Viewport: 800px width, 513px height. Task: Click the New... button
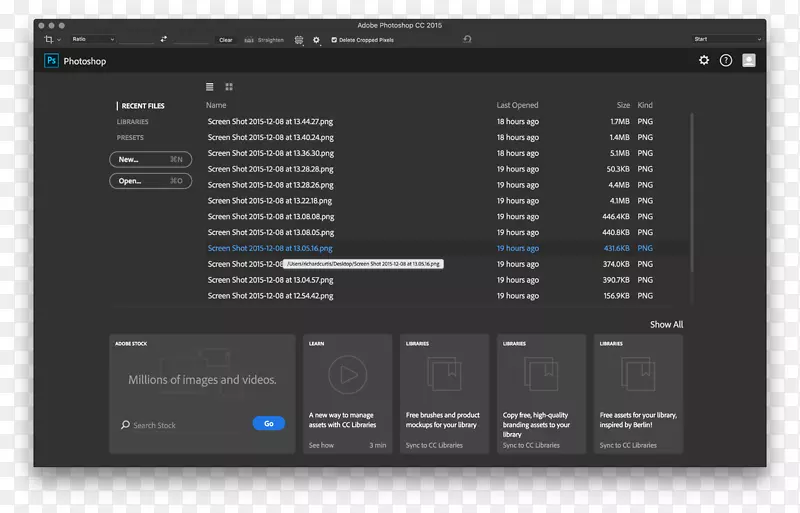pyautogui.click(x=150, y=159)
